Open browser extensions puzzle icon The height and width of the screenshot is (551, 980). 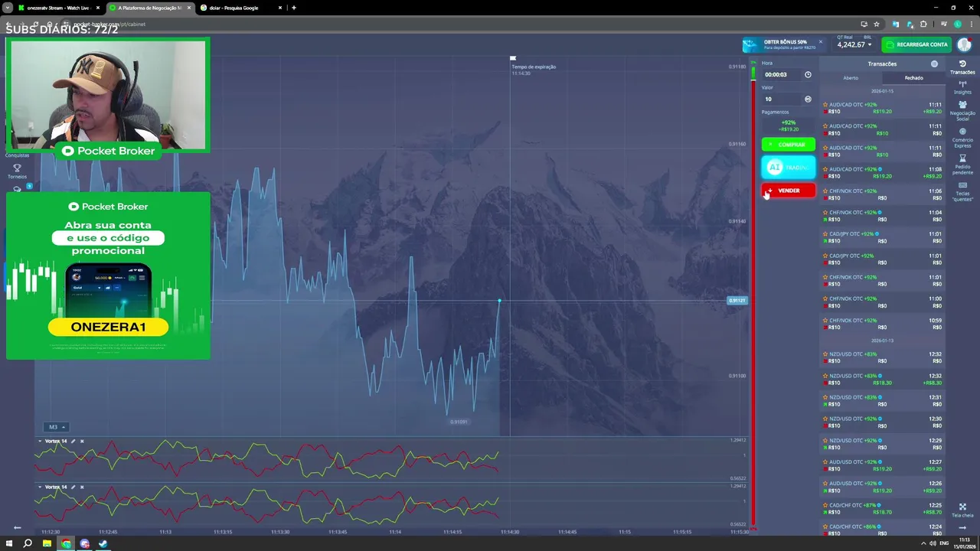click(x=923, y=24)
